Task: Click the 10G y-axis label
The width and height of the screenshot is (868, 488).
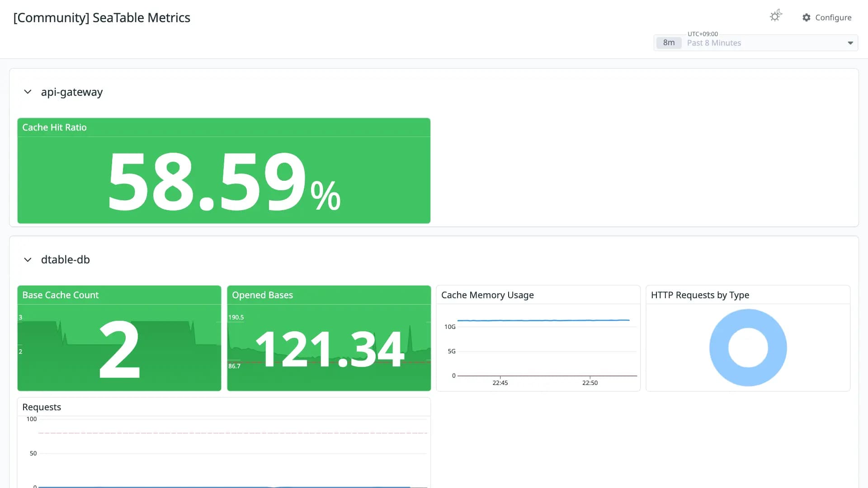Action: pos(450,327)
